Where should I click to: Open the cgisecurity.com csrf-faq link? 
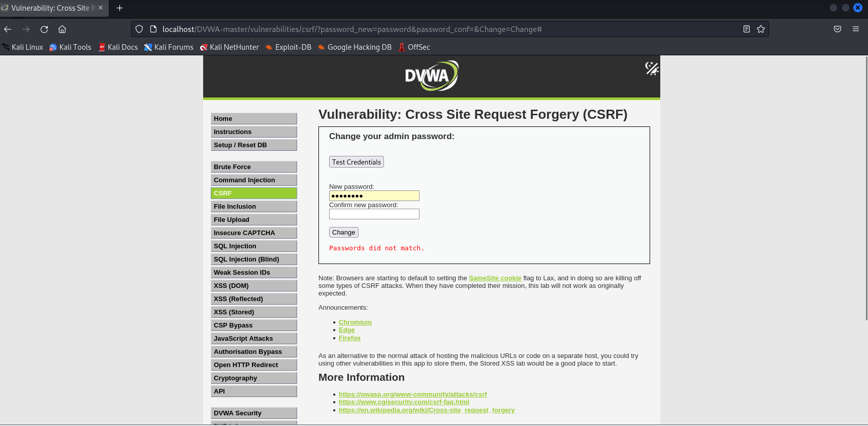tap(404, 402)
